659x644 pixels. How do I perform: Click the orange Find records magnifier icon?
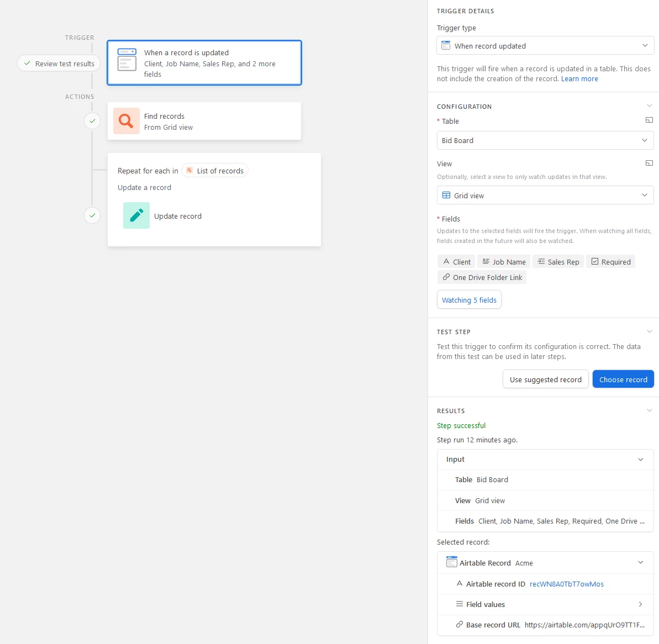point(126,121)
